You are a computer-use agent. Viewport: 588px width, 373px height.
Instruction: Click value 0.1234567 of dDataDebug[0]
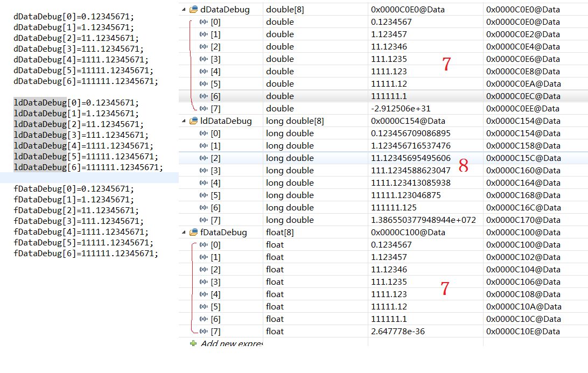[x=391, y=22]
